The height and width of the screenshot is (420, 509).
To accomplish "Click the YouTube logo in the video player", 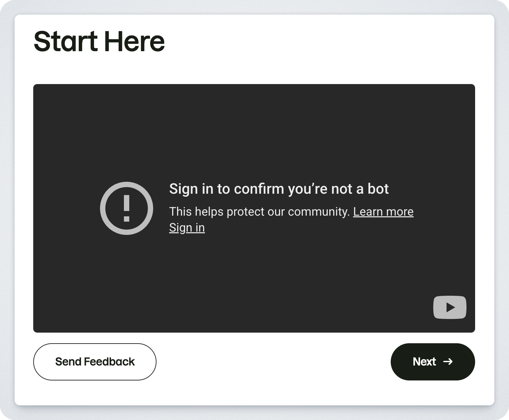I will (x=450, y=307).
